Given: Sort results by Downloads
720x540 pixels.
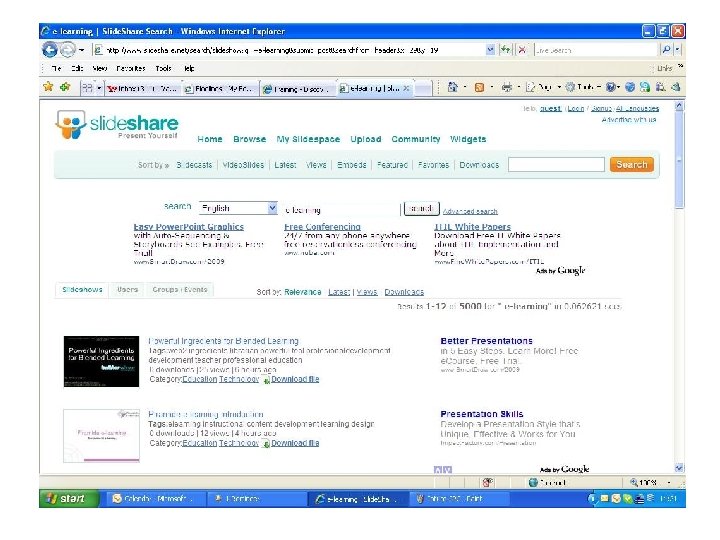Looking at the screenshot, I should point(404,292).
